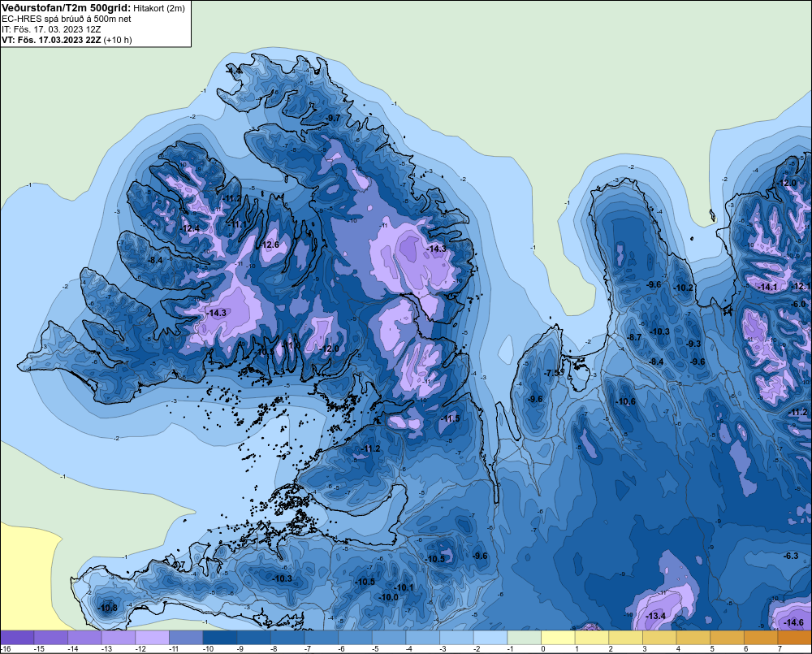The width and height of the screenshot is (812, 654).
Task: Click the legend swatch between 4 and 5
Action: pos(693,638)
